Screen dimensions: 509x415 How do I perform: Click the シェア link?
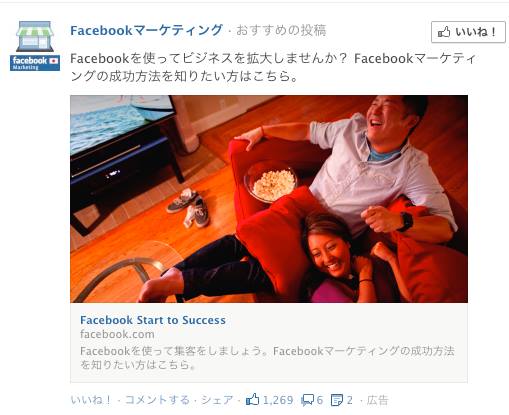217,400
